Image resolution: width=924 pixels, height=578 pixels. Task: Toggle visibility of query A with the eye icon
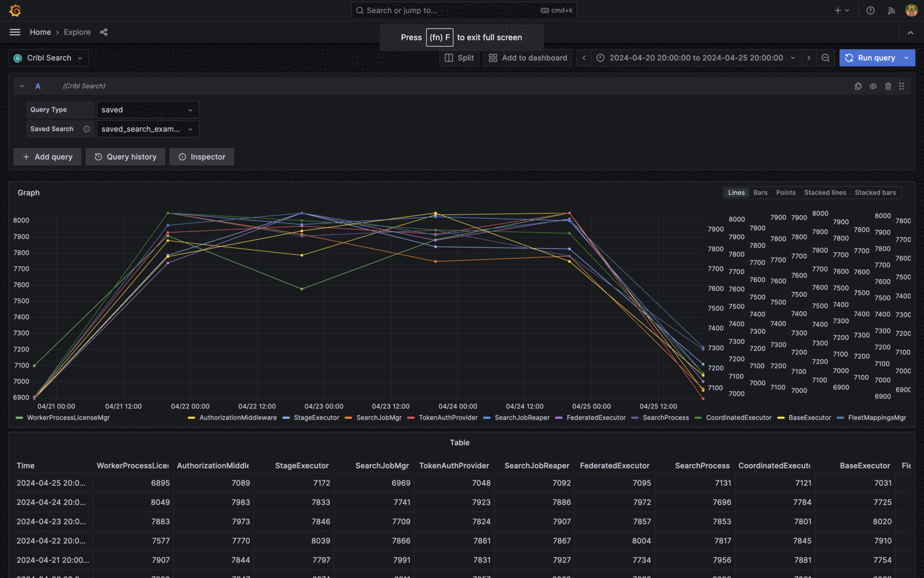(x=873, y=86)
